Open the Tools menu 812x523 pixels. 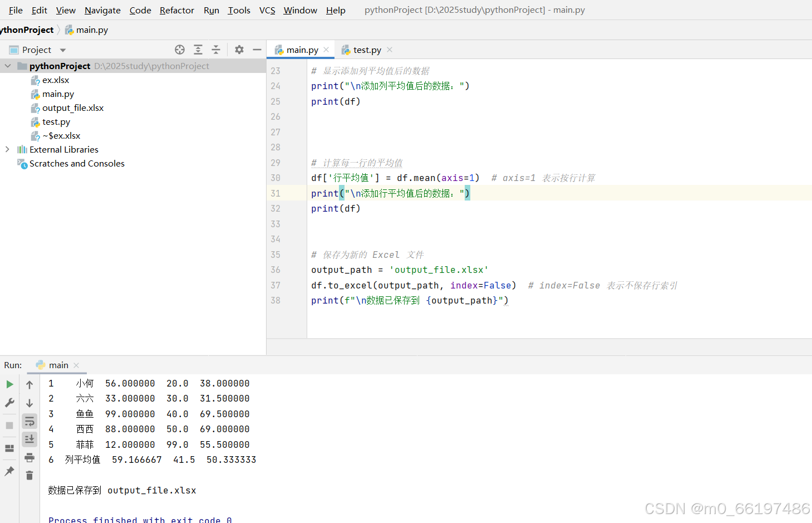coord(239,10)
